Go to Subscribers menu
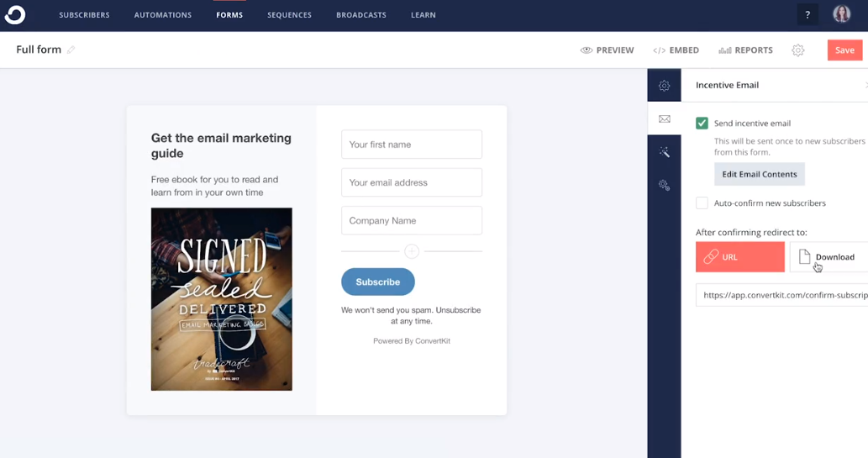Viewport: 868px width, 458px height. pos(84,15)
